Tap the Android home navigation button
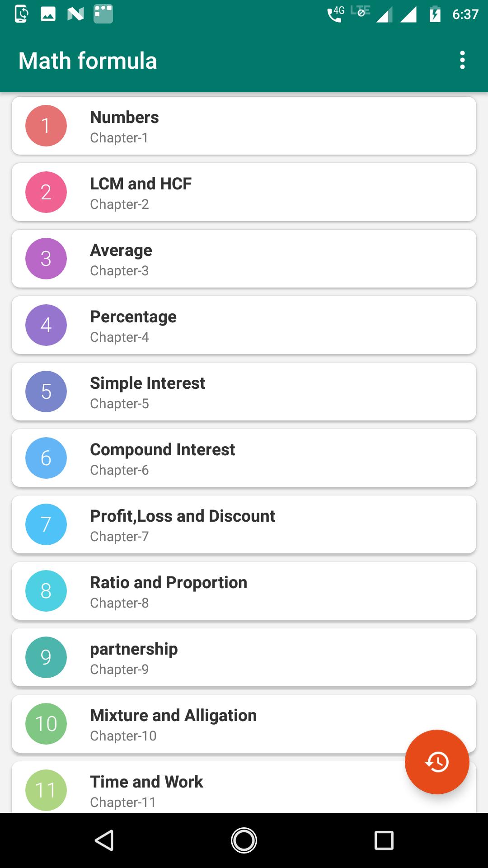 tap(244, 840)
